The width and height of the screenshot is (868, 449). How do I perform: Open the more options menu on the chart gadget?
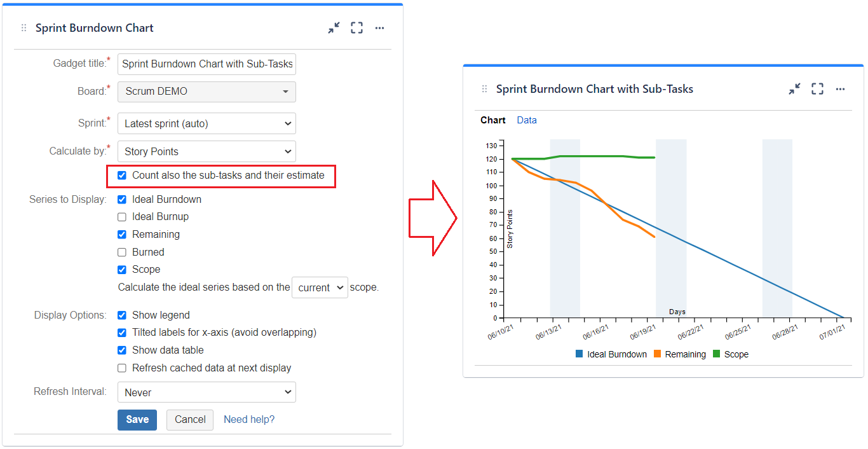pyautogui.click(x=840, y=89)
